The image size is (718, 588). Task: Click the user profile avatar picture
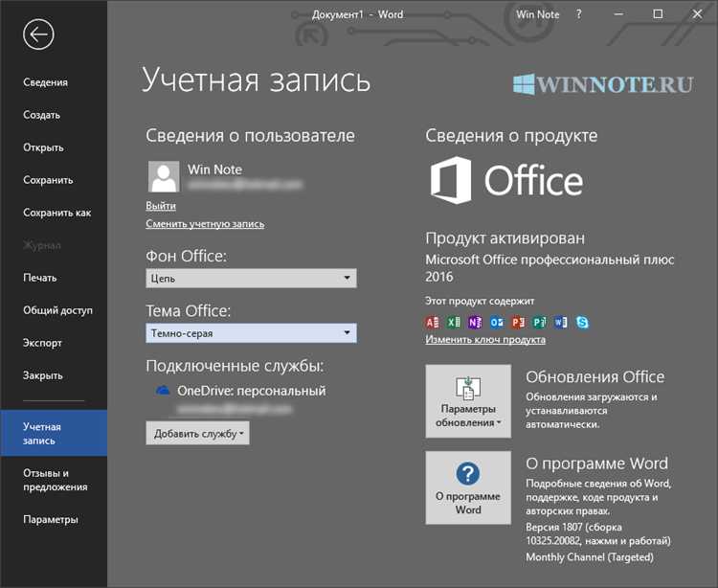(x=164, y=176)
